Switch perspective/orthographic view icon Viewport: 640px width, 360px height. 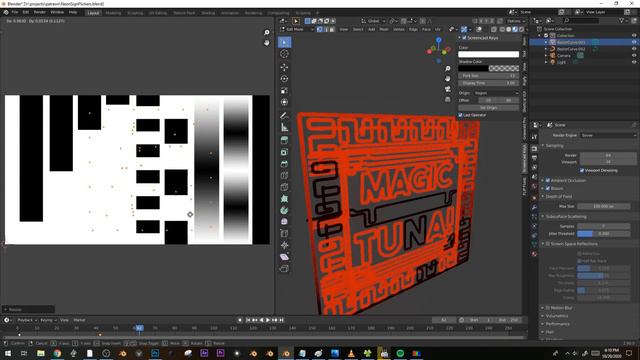[448, 99]
